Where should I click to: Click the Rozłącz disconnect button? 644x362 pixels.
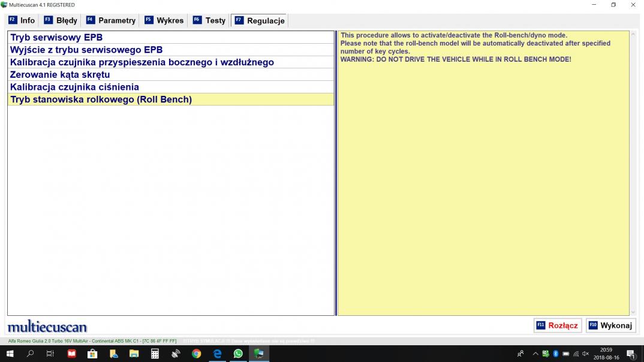click(x=558, y=325)
